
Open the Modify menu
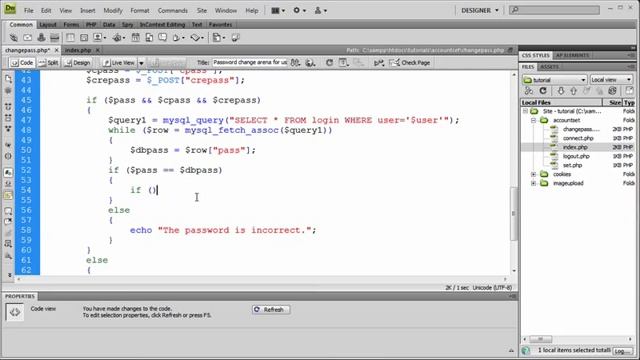(x=113, y=10)
